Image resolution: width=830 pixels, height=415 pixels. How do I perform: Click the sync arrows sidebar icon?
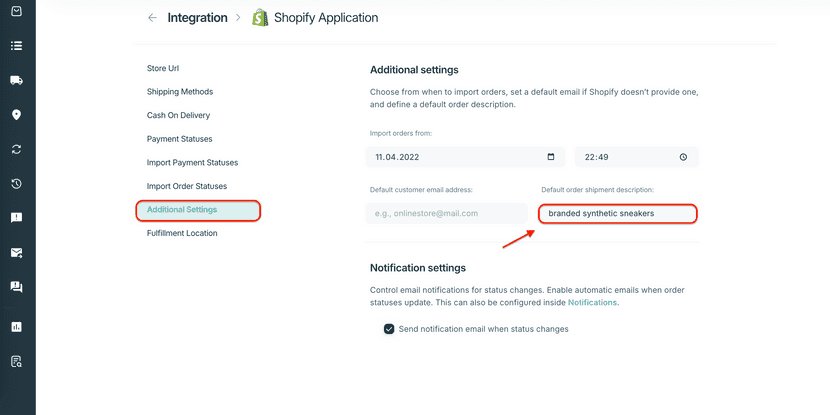click(x=17, y=149)
